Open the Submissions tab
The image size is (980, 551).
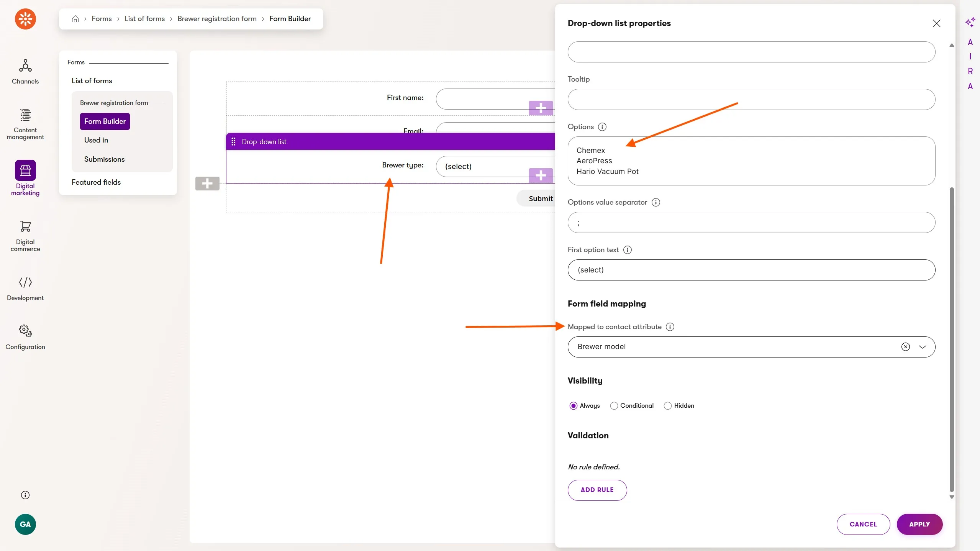click(104, 159)
